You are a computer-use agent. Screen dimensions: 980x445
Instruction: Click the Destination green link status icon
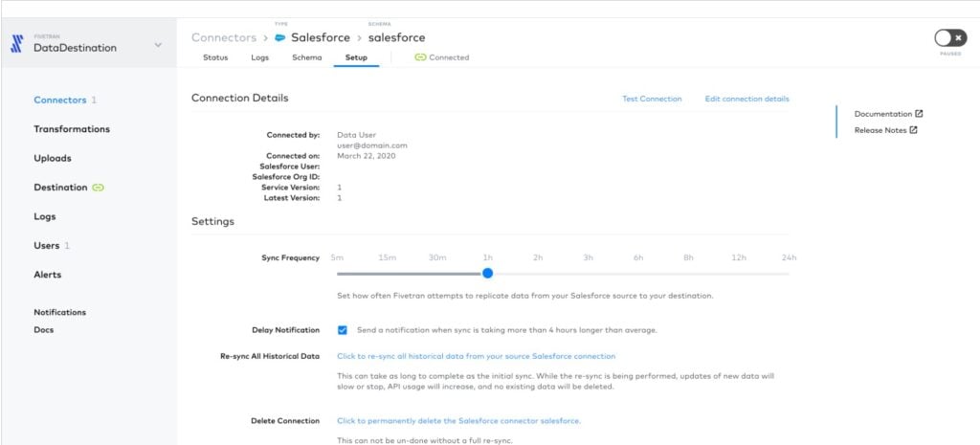[x=99, y=188]
